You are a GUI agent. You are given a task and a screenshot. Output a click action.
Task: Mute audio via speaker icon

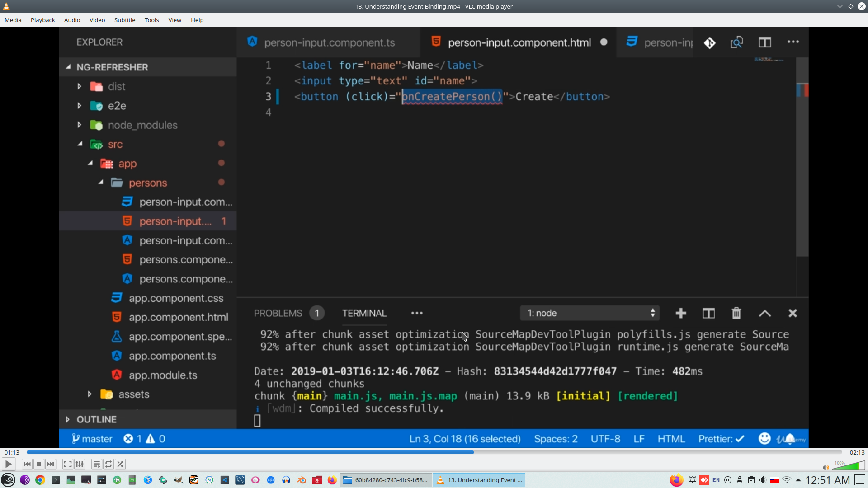pyautogui.click(x=826, y=468)
